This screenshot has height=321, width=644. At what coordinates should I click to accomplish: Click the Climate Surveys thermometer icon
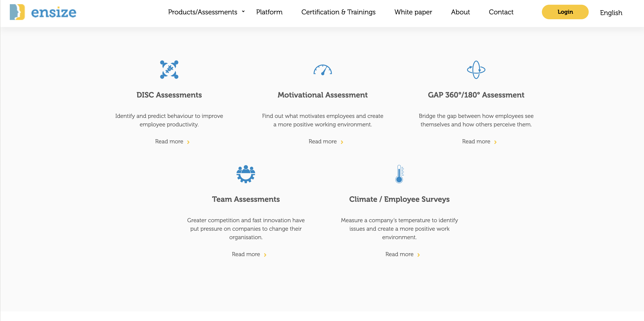point(399,174)
